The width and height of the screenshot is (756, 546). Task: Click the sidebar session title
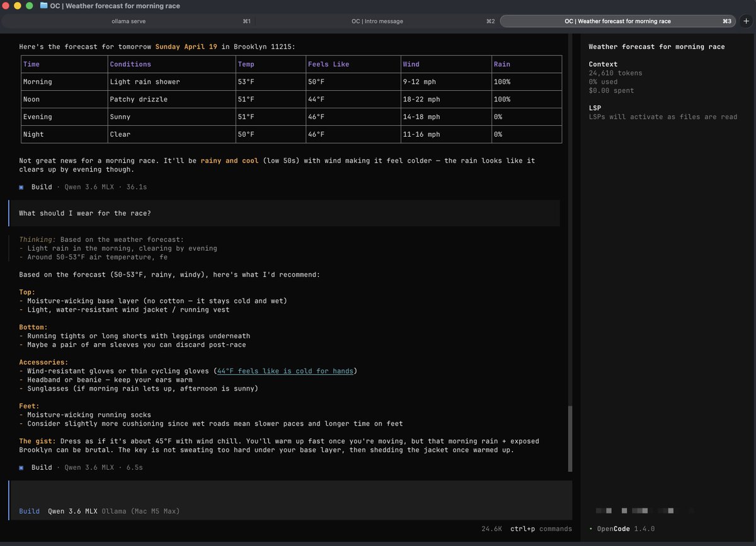656,47
